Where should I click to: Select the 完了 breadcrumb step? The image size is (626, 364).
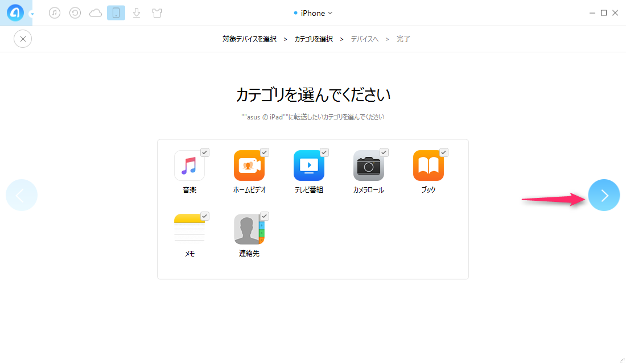(403, 39)
